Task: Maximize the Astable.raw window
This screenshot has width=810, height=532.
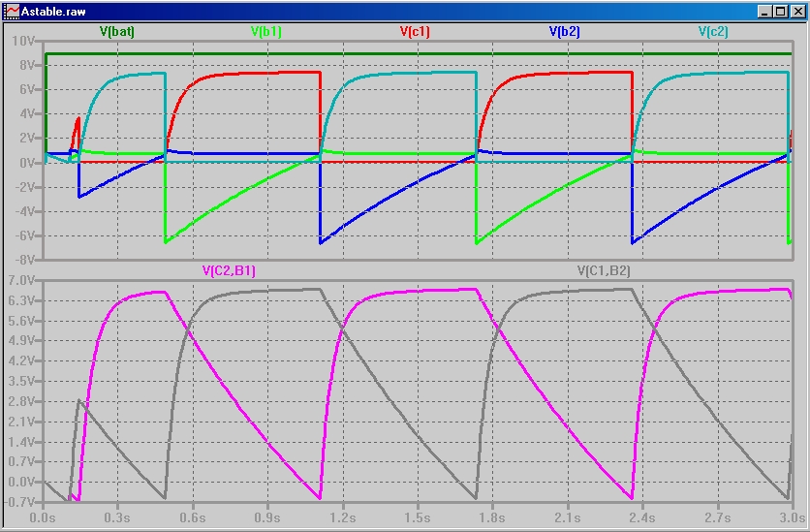Action: tap(781, 12)
